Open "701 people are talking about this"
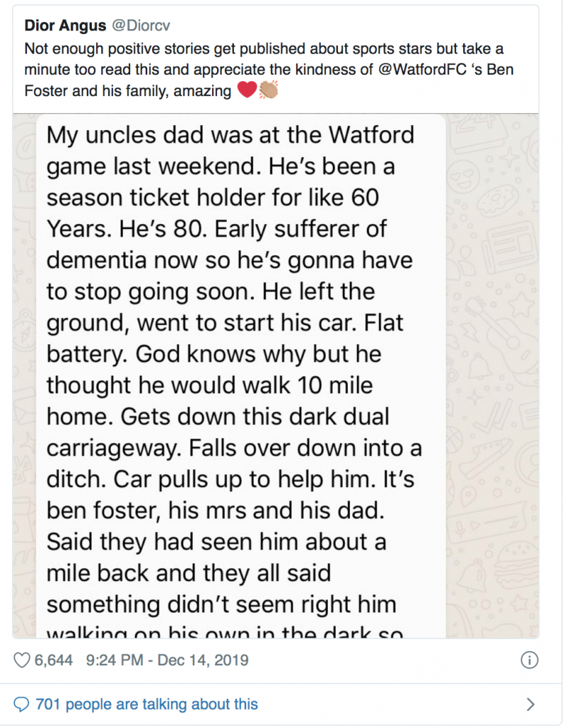 point(147,705)
